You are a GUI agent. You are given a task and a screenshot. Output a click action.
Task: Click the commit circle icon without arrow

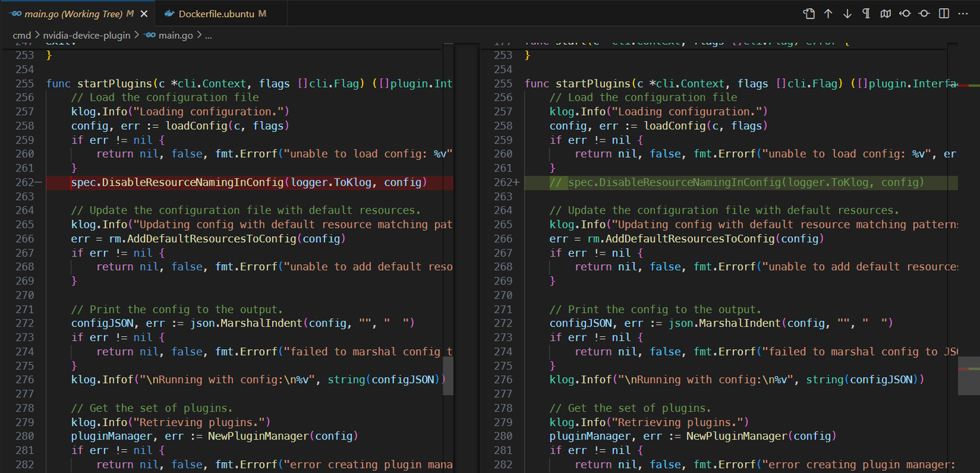point(924,14)
